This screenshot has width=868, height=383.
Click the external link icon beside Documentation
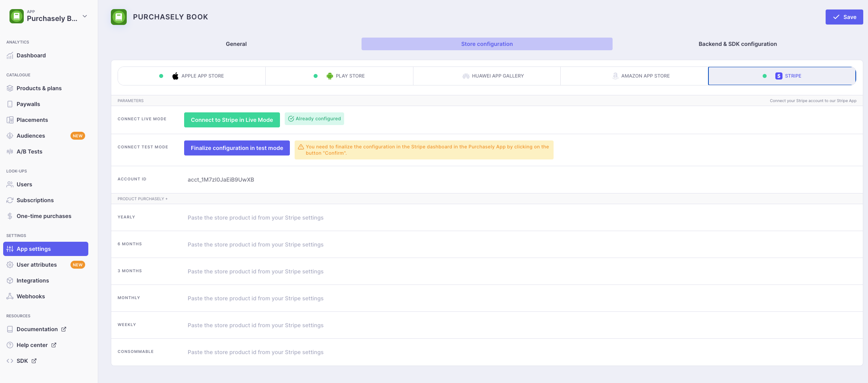(x=64, y=329)
